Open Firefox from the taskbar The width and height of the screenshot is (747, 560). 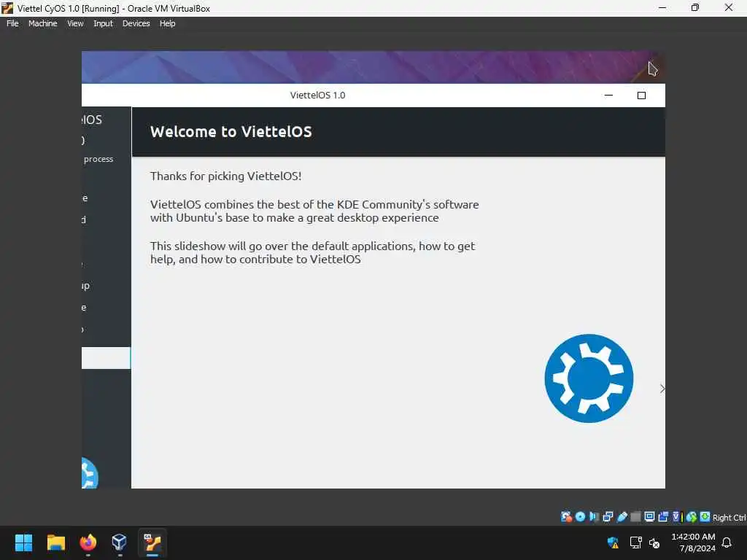tap(88, 542)
